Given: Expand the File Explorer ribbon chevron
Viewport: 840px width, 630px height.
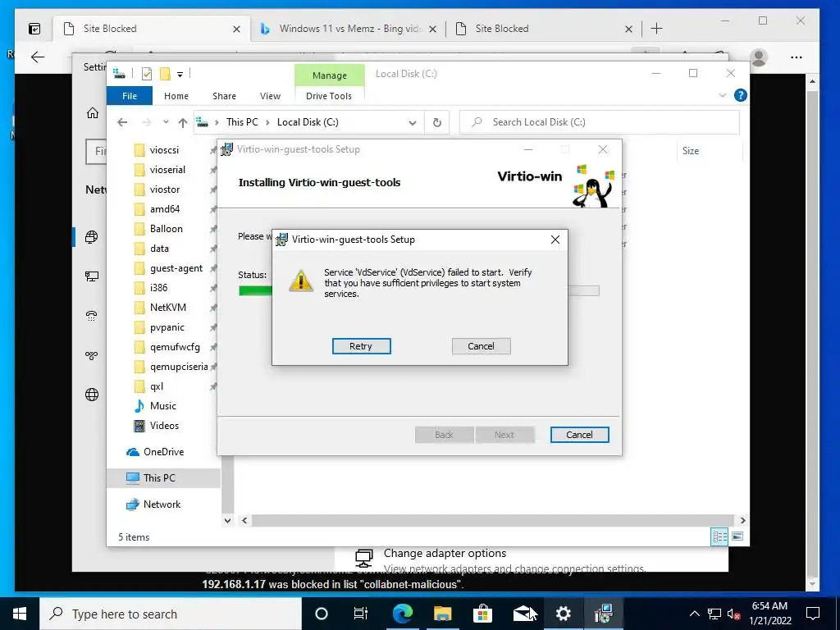Looking at the screenshot, I should point(722,95).
